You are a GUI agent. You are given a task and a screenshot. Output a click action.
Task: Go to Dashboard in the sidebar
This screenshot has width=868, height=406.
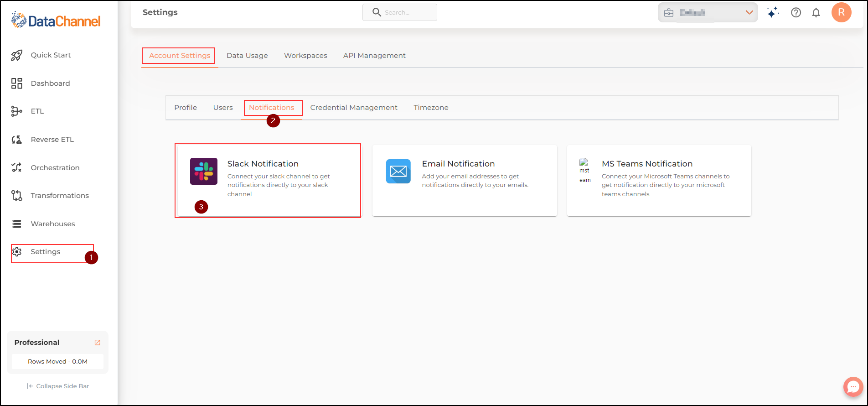tap(50, 83)
